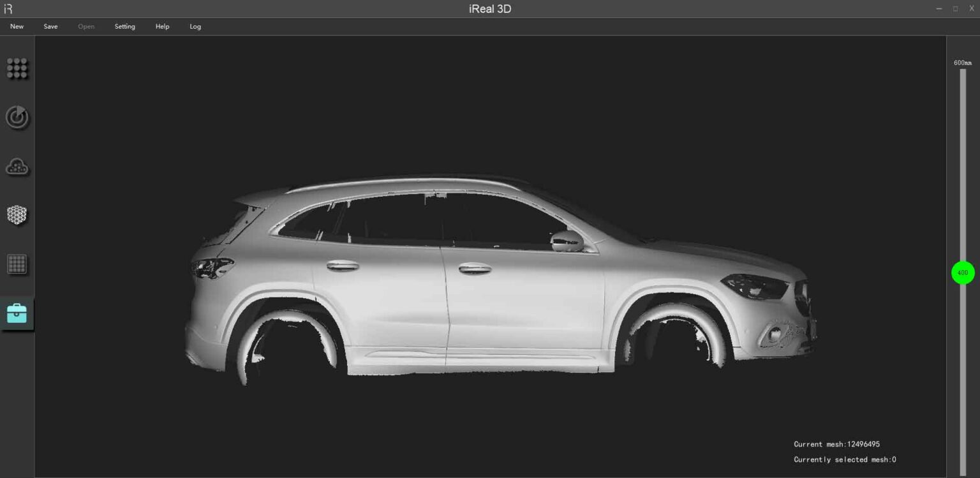Click the green 400 slider handle

pyautogui.click(x=963, y=273)
